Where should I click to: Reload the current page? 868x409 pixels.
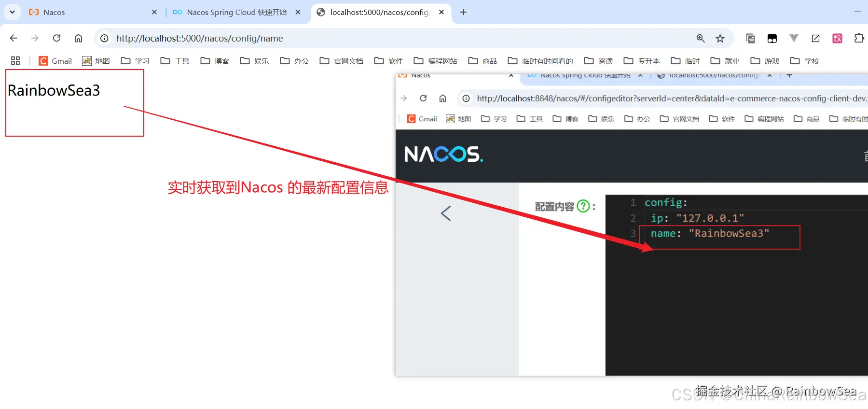coord(56,38)
